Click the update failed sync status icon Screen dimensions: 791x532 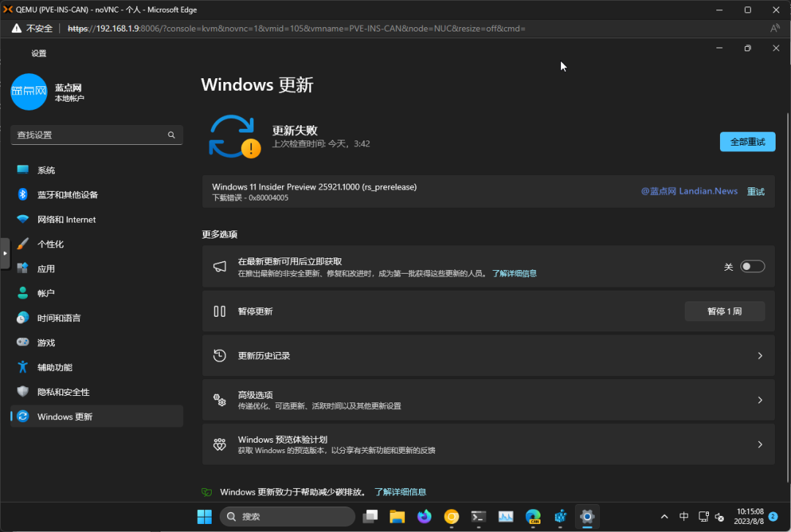[234, 137]
